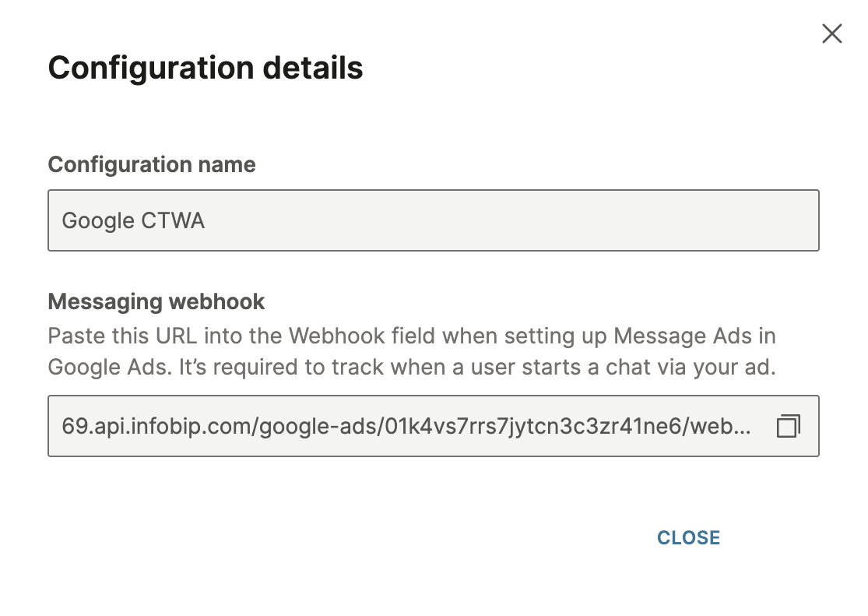Use the clipboard icon to copy the Google-ads link

coord(788,426)
